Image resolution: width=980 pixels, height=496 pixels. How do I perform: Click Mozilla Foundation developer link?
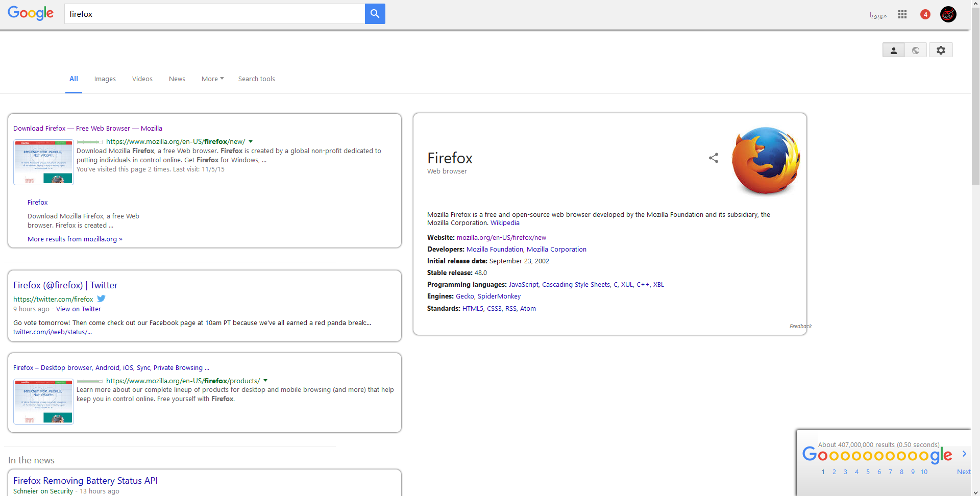click(x=495, y=250)
